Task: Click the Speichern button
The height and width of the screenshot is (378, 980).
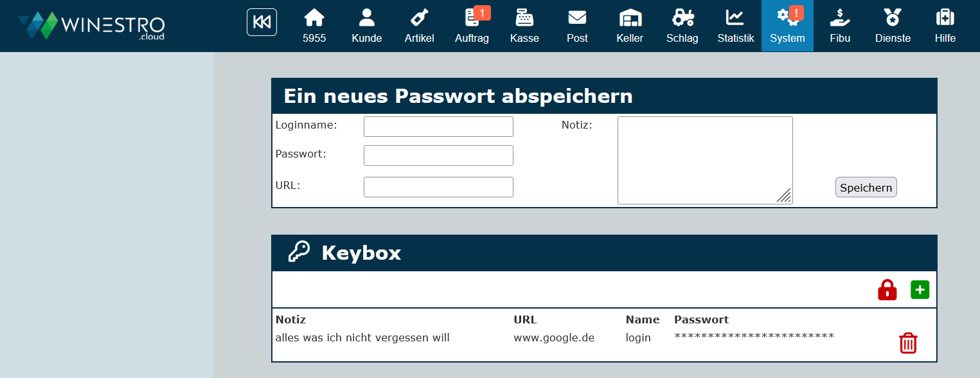Action: tap(866, 188)
